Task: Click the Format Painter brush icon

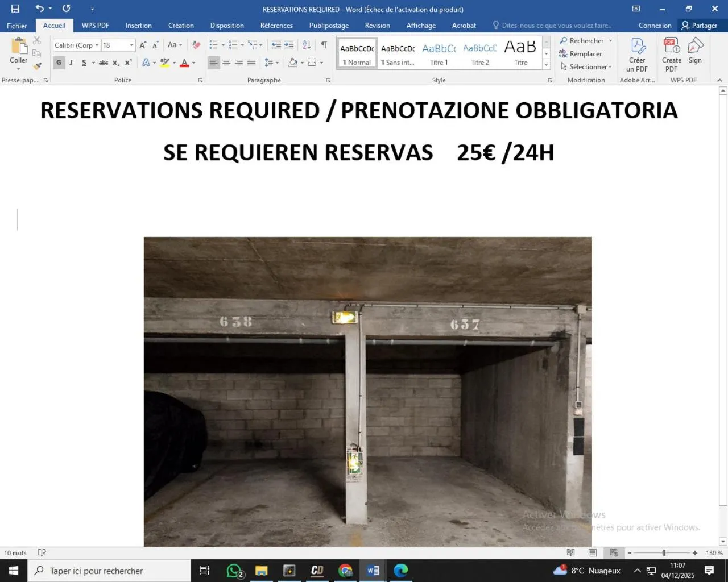Action: [x=37, y=66]
